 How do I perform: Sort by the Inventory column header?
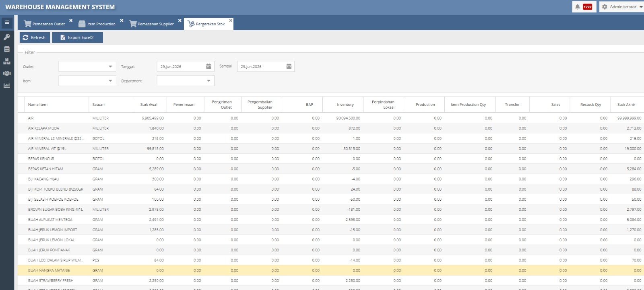click(343, 105)
